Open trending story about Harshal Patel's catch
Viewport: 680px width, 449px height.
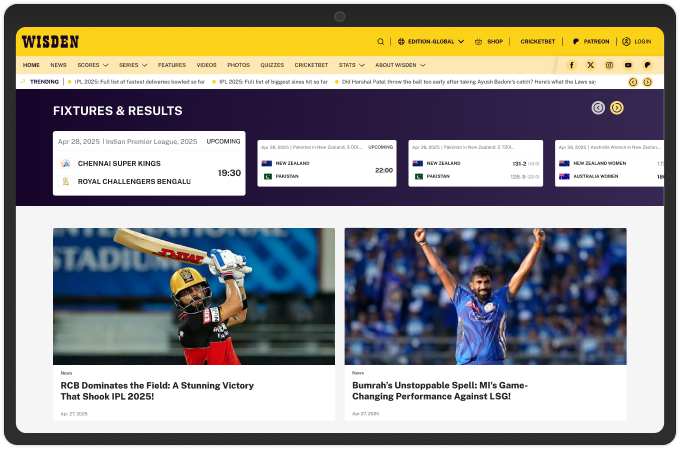pyautogui.click(x=468, y=82)
